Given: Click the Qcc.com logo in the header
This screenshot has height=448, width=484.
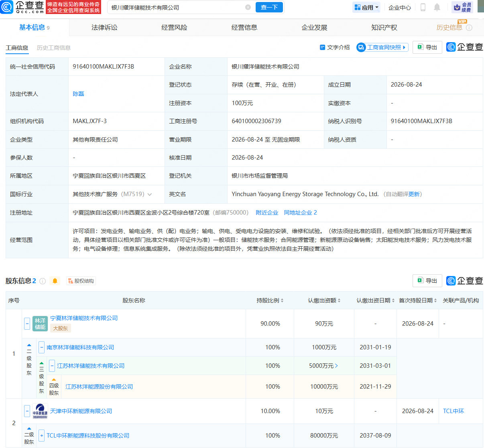Looking at the screenshot, I should pyautogui.click(x=22, y=7).
